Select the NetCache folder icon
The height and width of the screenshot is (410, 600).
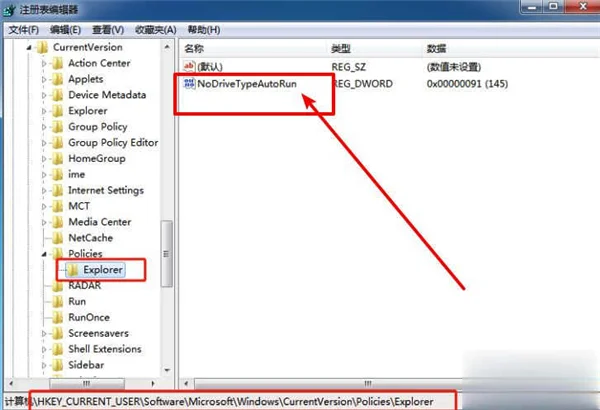point(57,238)
